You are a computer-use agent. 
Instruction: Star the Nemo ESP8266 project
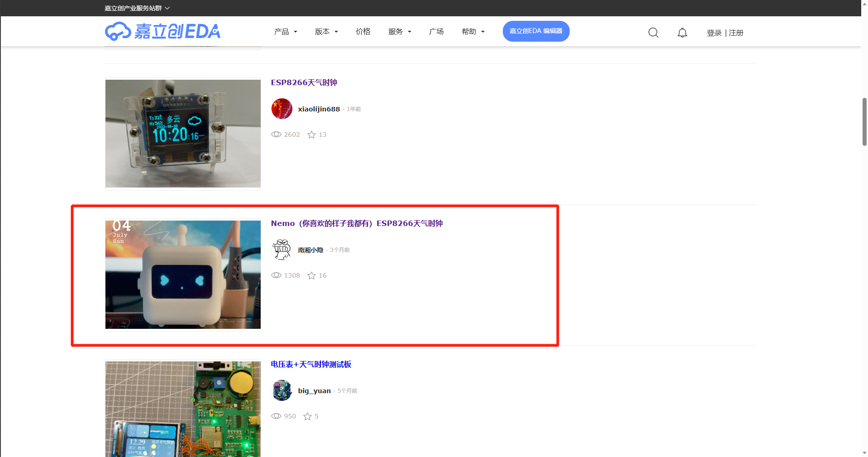pyautogui.click(x=311, y=275)
